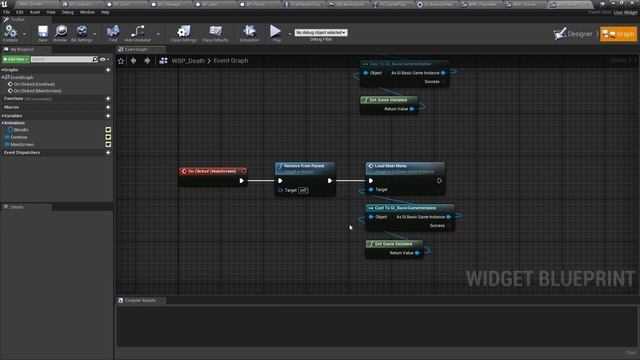Switch to Designer mode
The image size is (640, 360).
click(573, 34)
